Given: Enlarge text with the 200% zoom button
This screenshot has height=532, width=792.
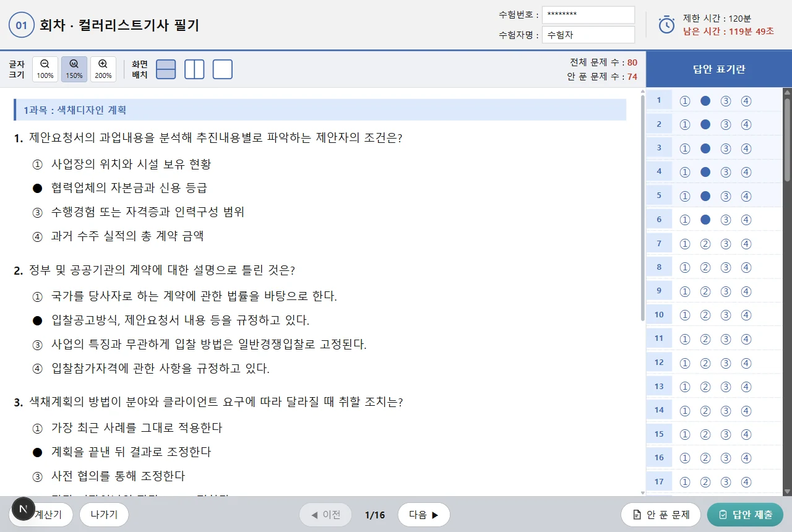Looking at the screenshot, I should 103,69.
